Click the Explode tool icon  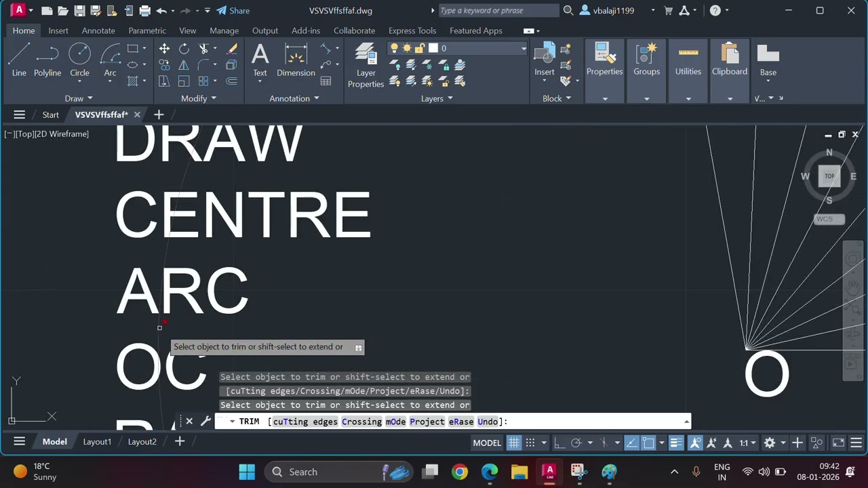pos(232,65)
